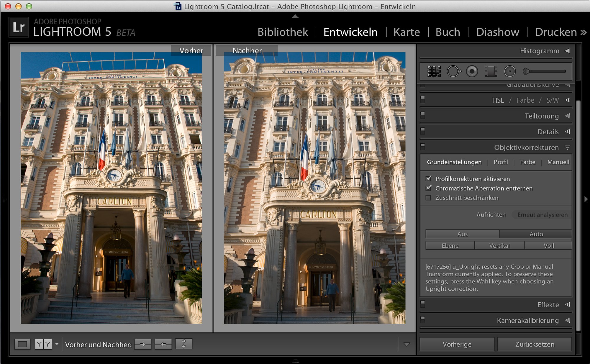Image resolution: width=590 pixels, height=364 pixels.
Task: Uncheck Profilkorrekturen aktivieren
Action: [x=429, y=178]
